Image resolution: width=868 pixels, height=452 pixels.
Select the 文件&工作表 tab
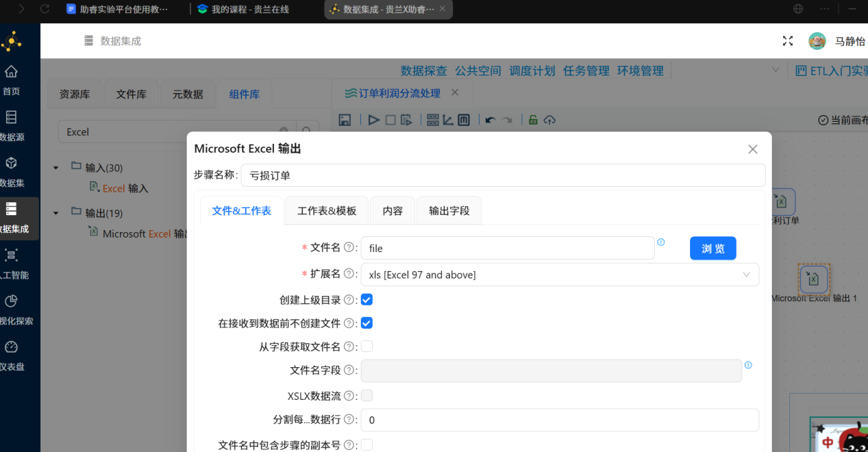point(242,211)
